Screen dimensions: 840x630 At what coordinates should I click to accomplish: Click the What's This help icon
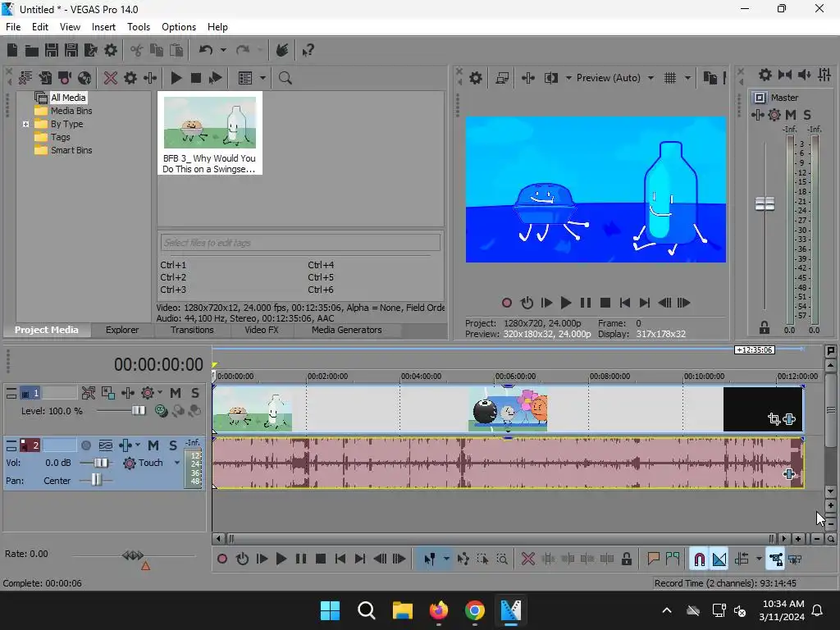pyautogui.click(x=308, y=50)
